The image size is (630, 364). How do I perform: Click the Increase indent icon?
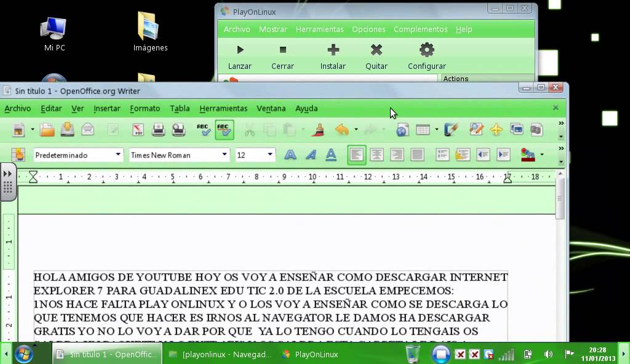point(503,155)
